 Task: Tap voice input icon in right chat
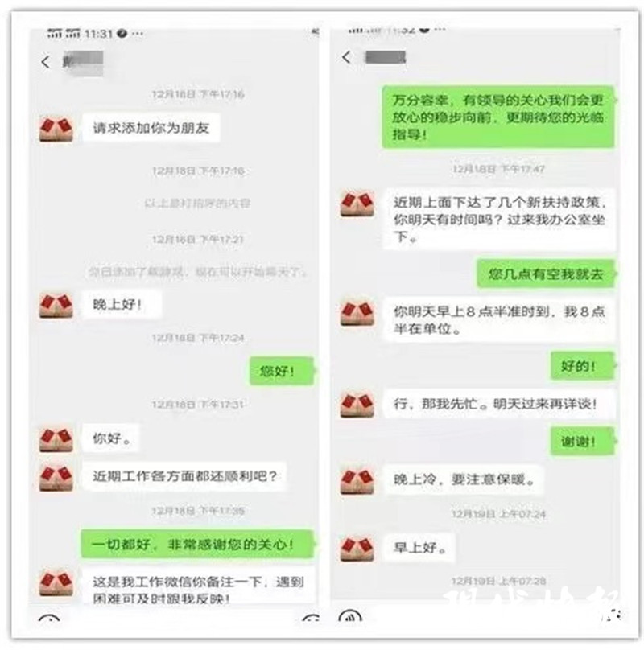(x=350, y=615)
